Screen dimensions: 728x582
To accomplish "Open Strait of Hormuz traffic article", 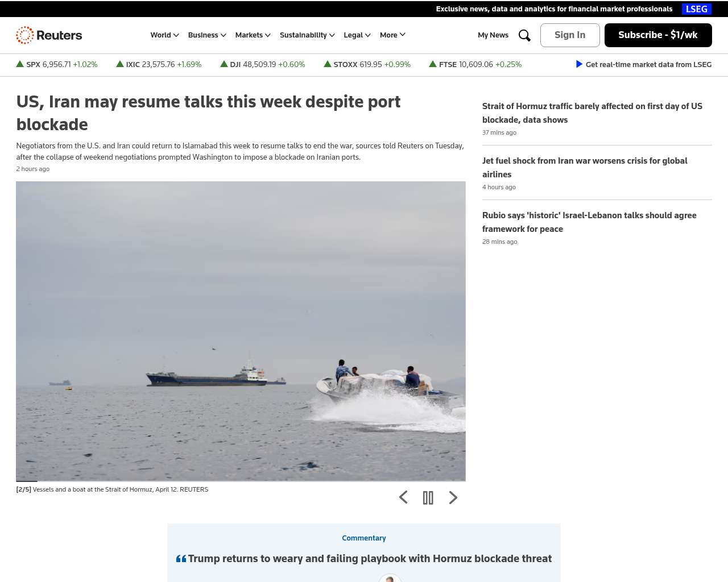I will click(x=592, y=113).
